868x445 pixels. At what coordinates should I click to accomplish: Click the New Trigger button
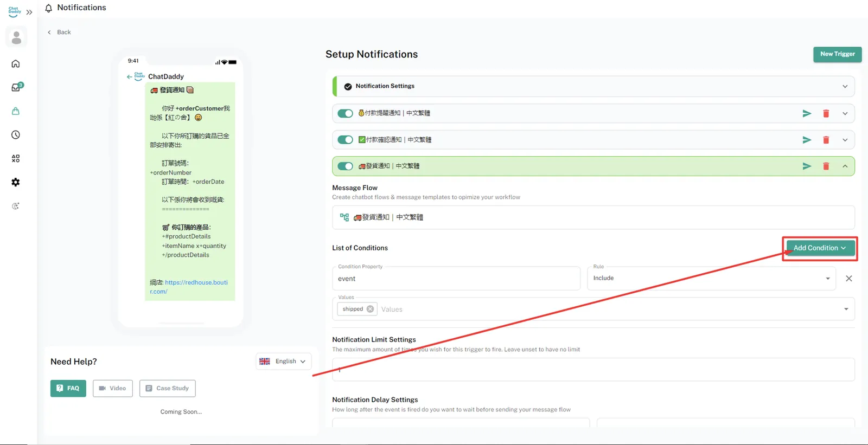[837, 54]
